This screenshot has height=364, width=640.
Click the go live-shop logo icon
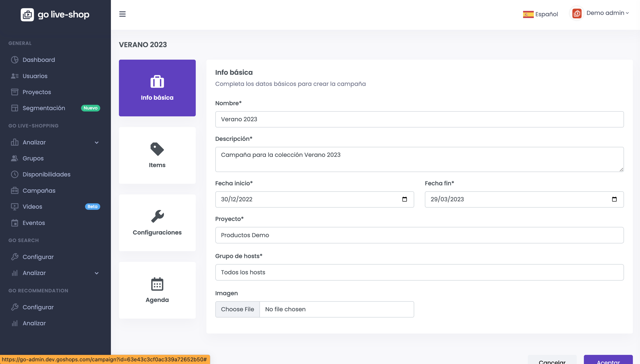[x=27, y=14]
